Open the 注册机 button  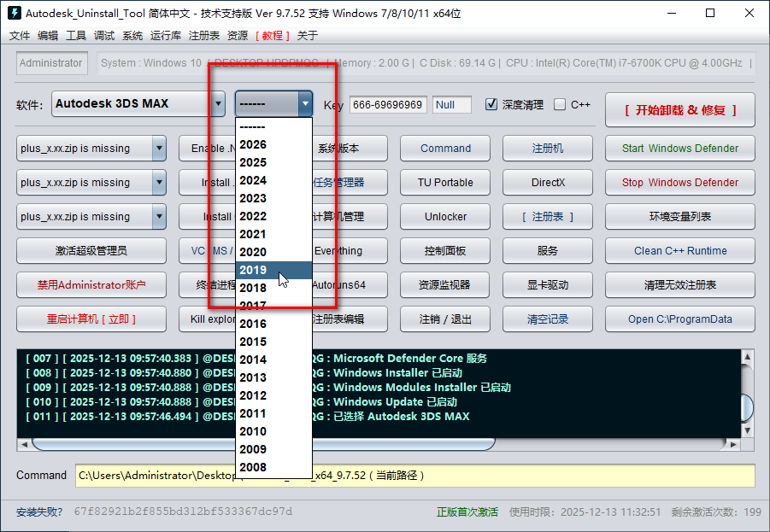point(548,149)
